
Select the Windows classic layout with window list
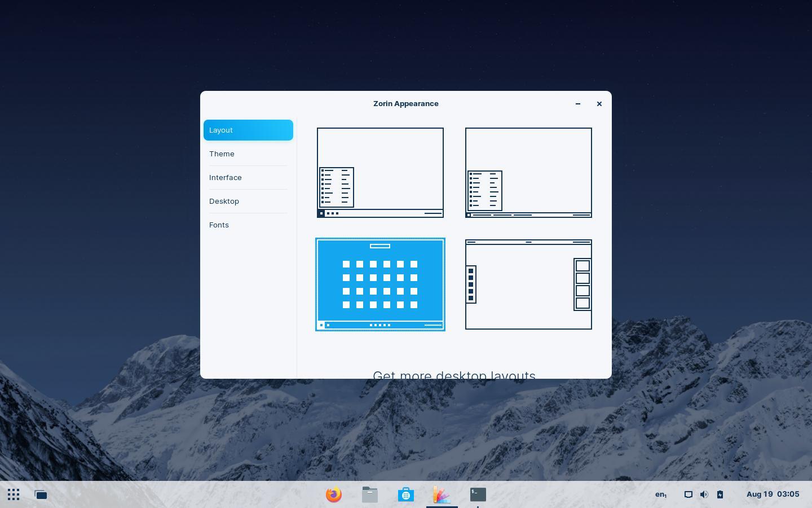[x=528, y=172]
